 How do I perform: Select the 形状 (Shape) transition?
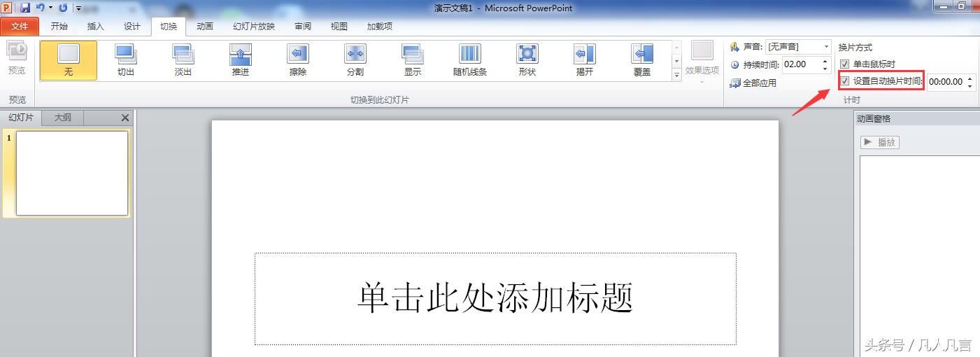(527, 59)
